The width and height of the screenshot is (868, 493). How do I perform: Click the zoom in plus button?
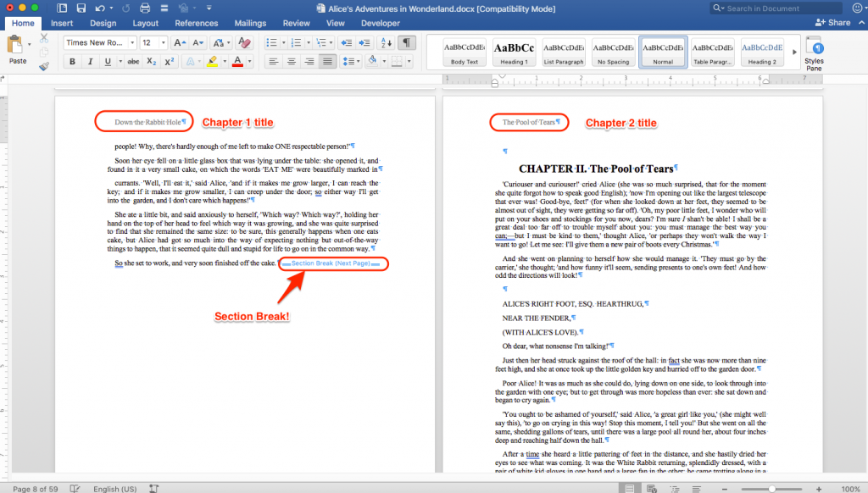tap(819, 489)
